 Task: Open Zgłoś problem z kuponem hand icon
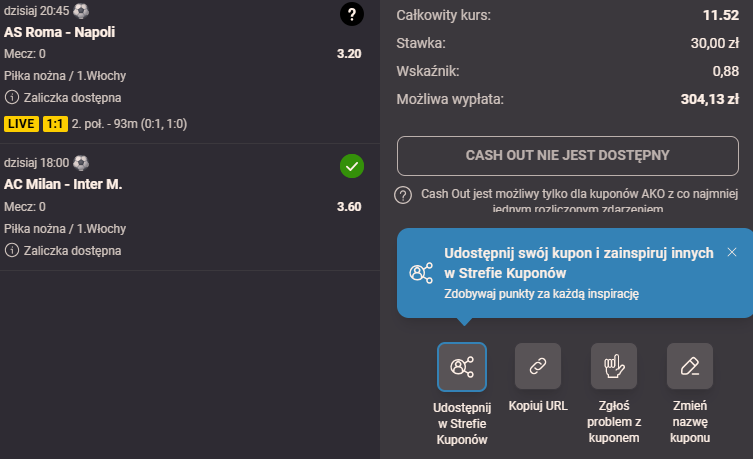614,366
